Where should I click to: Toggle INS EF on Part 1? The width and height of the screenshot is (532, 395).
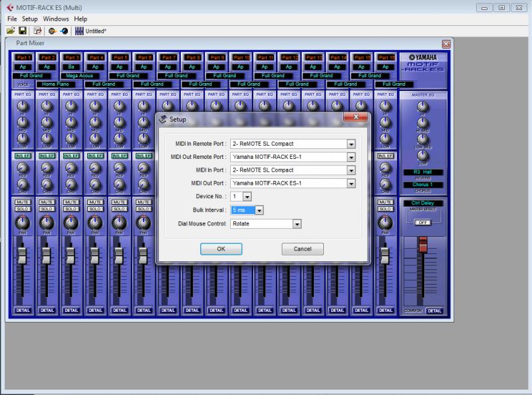click(23, 156)
